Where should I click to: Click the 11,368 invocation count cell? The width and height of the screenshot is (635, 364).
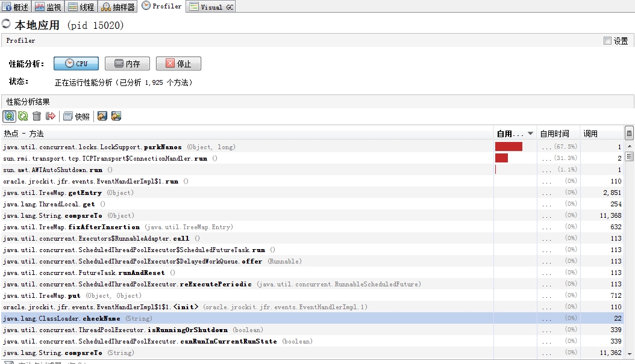(x=611, y=215)
